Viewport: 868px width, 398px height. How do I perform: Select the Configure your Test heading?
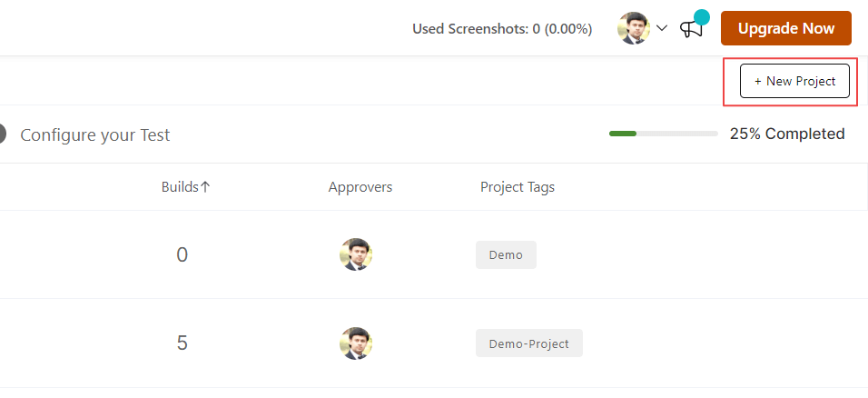pos(94,134)
